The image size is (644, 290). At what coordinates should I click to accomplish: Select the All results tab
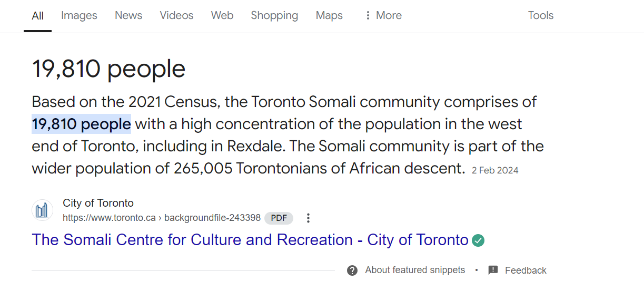(37, 16)
